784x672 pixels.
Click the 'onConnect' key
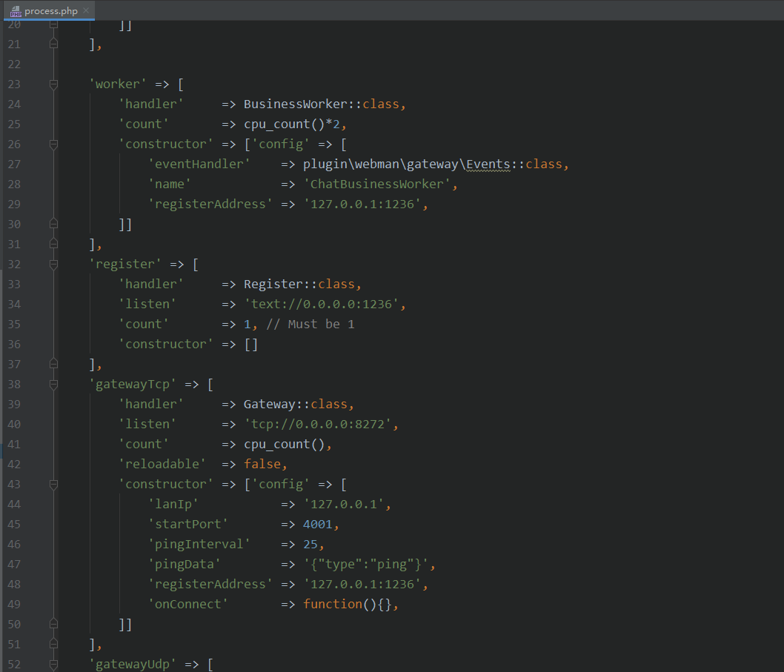tap(188, 604)
